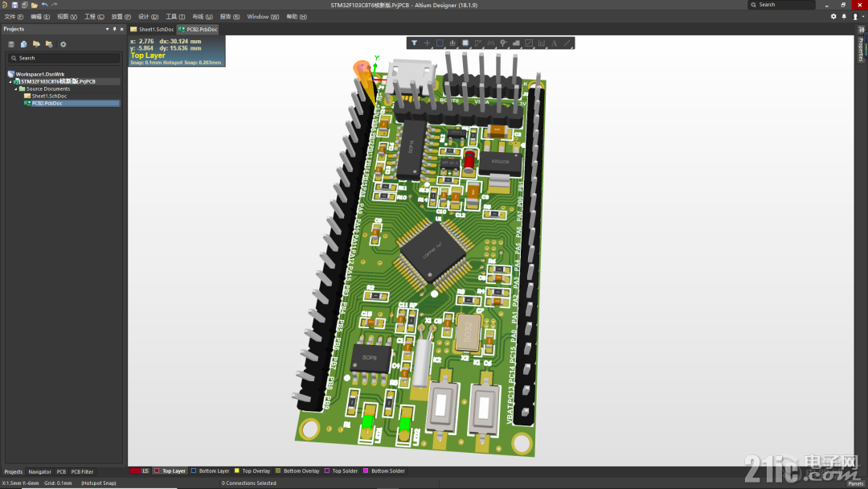Choose the keepout region tool
Image resolution: width=868 pixels, height=489 pixels.
click(x=529, y=43)
